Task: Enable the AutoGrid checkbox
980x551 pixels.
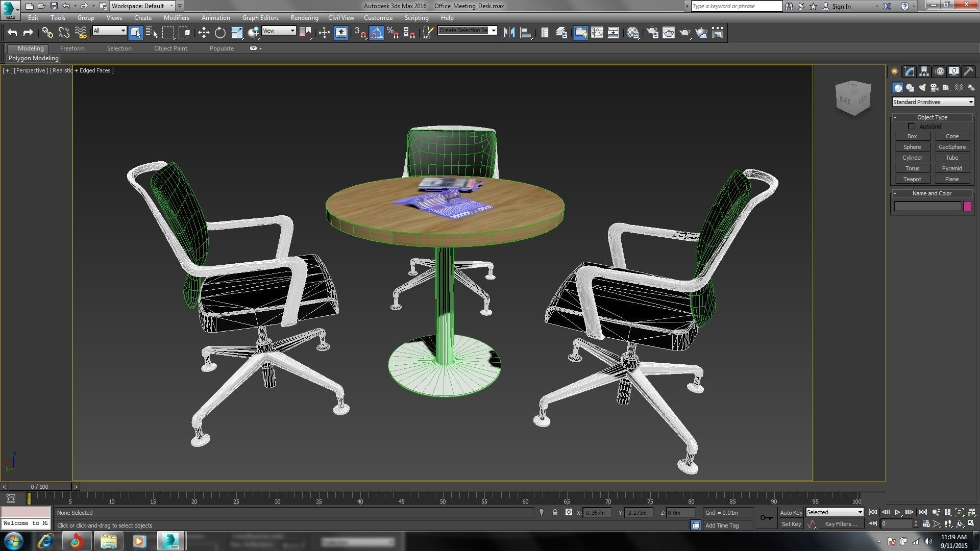Action: point(911,127)
